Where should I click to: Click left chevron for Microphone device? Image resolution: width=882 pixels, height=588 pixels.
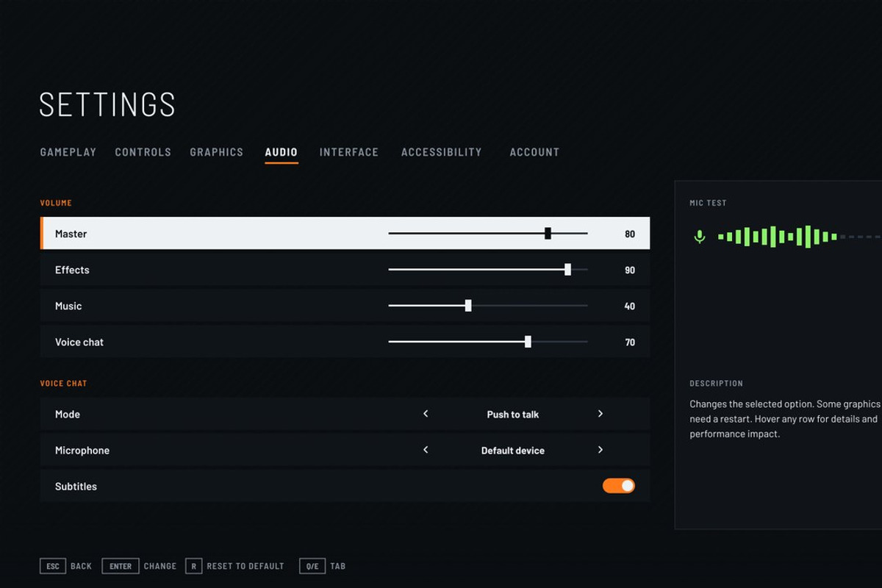pyautogui.click(x=426, y=450)
